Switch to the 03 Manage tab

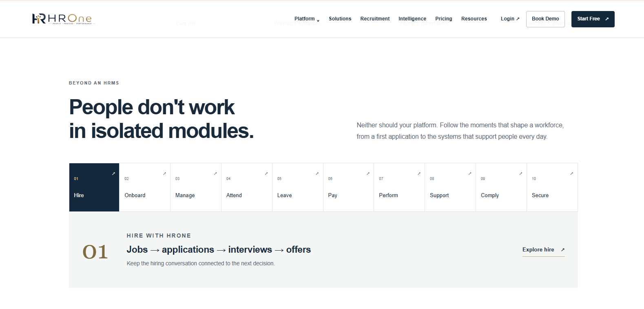pos(196,187)
